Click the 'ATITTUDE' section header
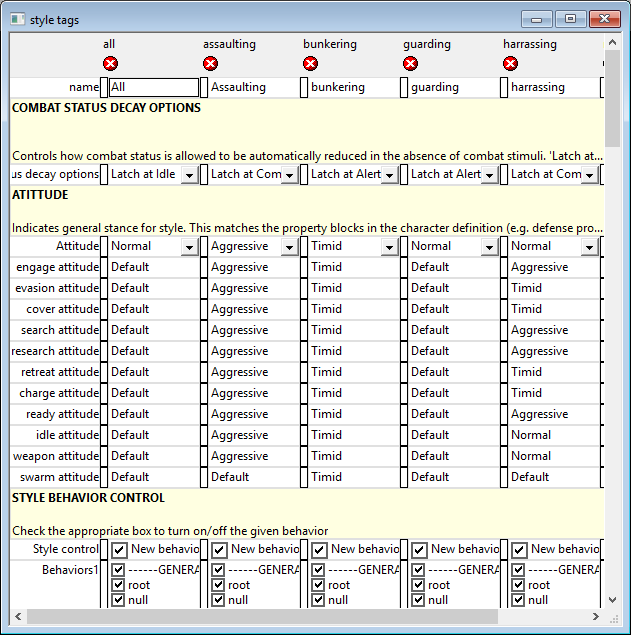Screen dimensions: 631x635 pyautogui.click(x=40, y=195)
